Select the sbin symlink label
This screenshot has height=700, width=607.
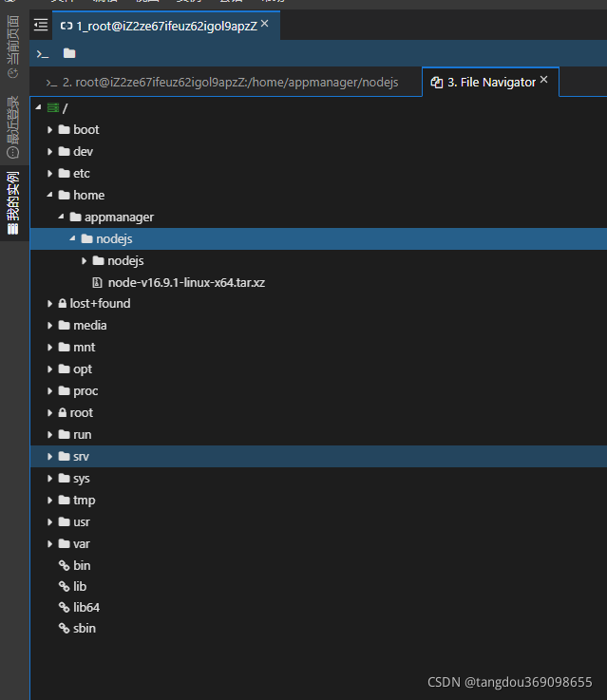point(85,629)
